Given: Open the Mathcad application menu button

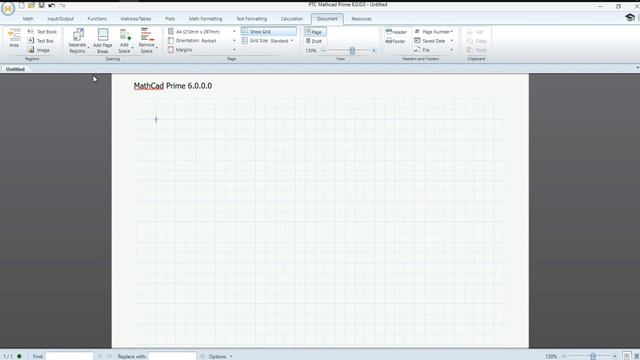Looking at the screenshot, I should click(x=8, y=8).
